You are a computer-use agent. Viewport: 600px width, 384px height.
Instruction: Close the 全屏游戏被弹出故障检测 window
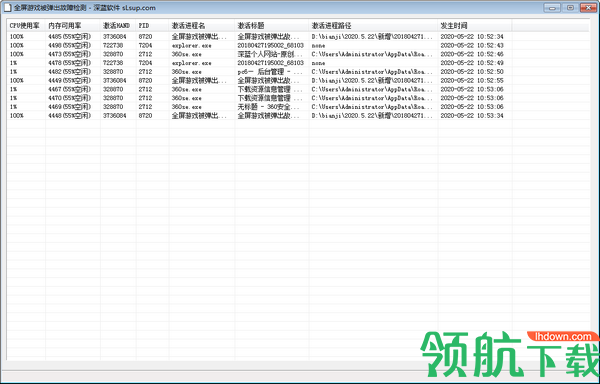588,7
